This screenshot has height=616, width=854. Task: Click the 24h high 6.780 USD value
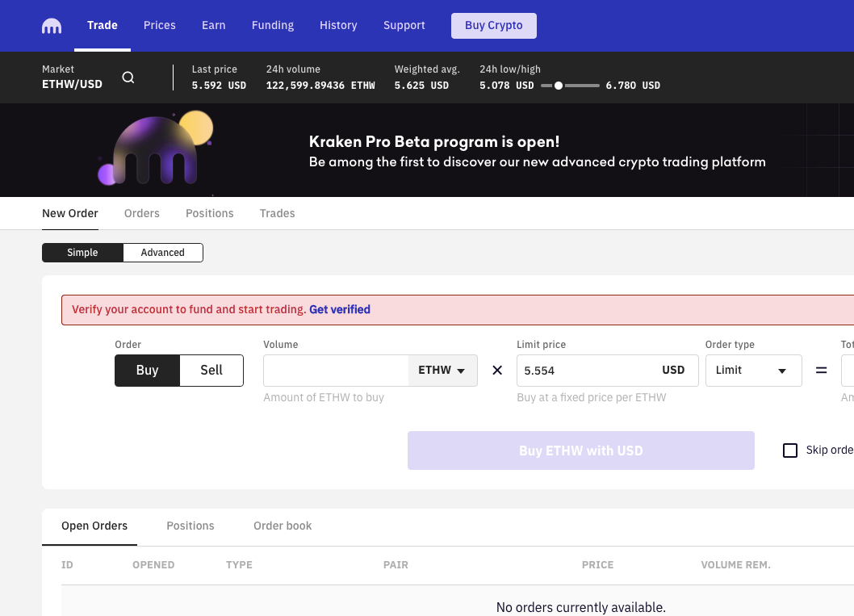[x=633, y=86]
